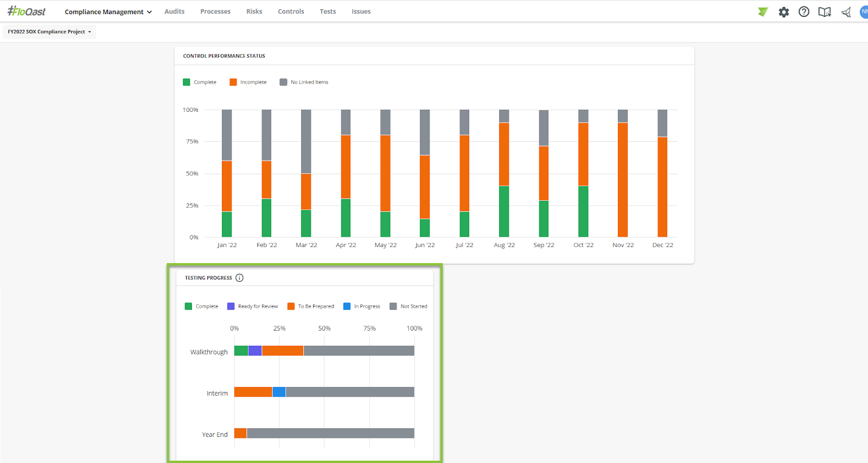Click the Ready for Review color swatch

(231, 307)
